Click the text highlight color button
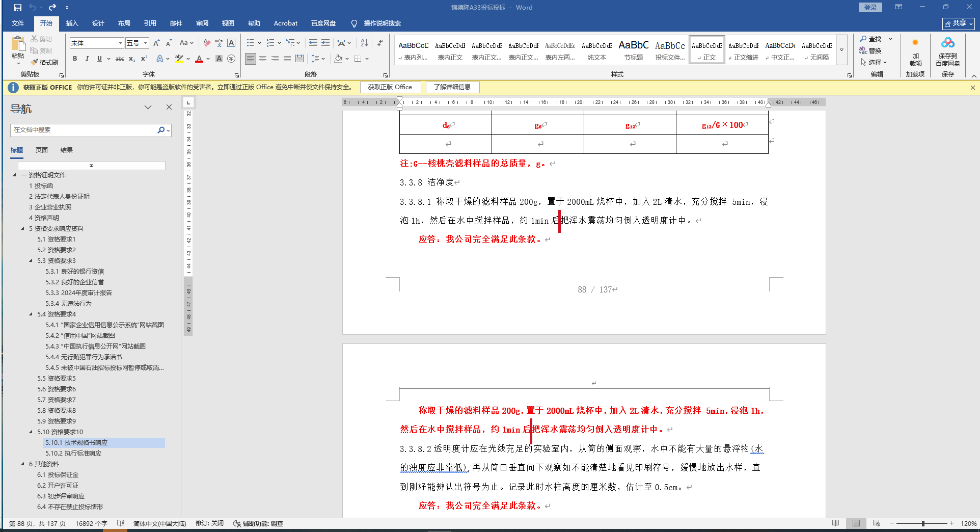The image size is (980, 532). (179, 59)
